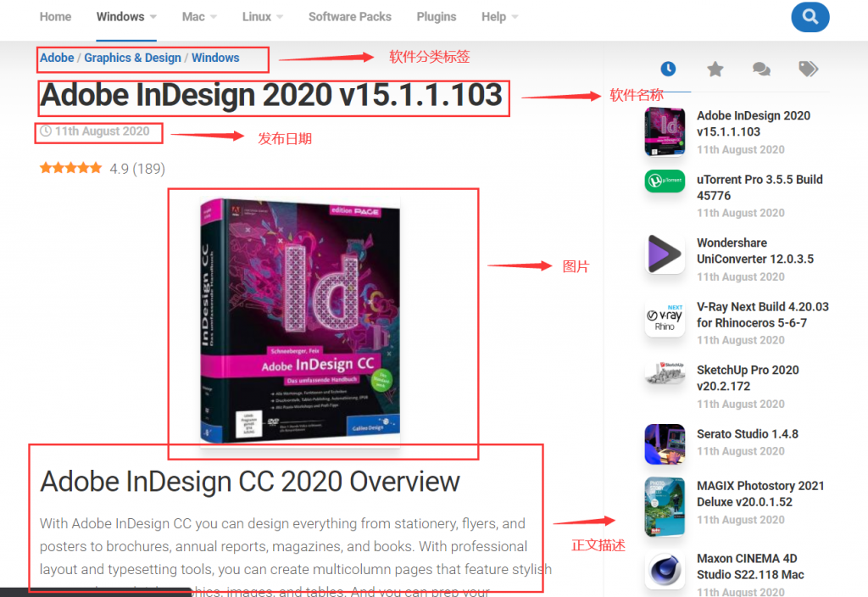Open the comments speech-bubble tab

click(x=762, y=70)
